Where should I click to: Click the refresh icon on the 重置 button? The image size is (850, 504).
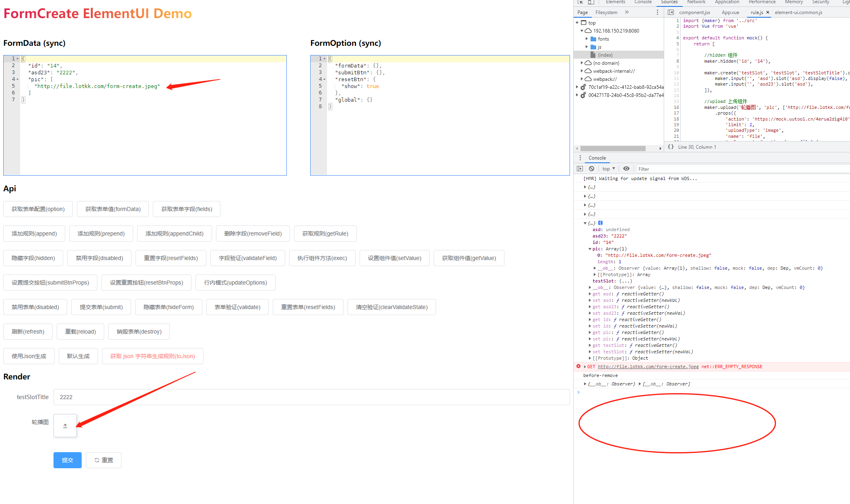97,460
